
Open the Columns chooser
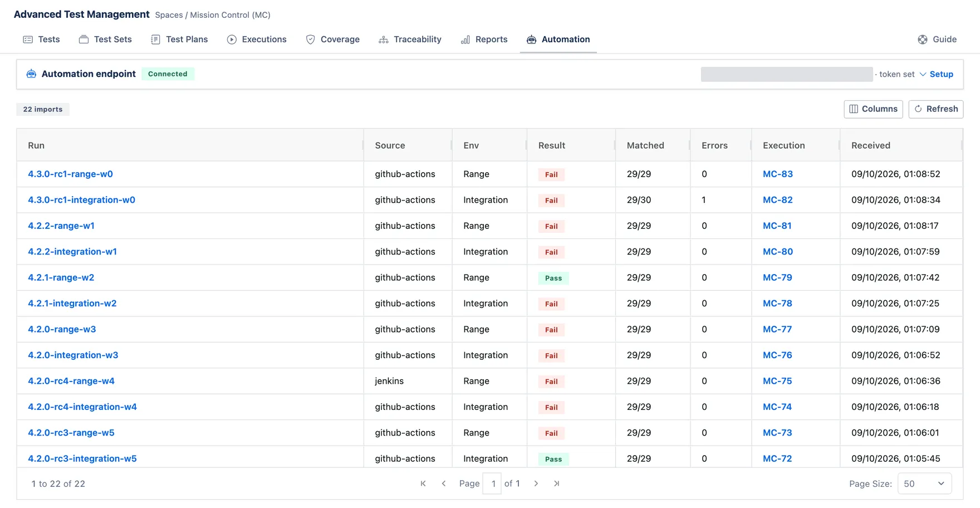(x=873, y=109)
